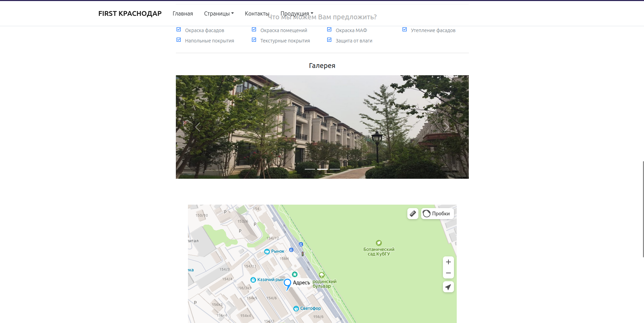
Task: Click the bus stop icon near Рынок
Action: [x=291, y=250]
